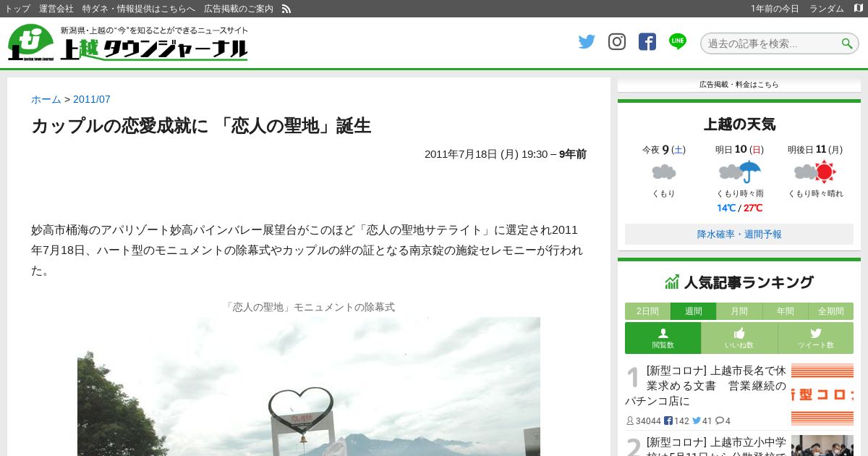
Task: Click rank 1 Facebook count 142
Action: (676, 421)
